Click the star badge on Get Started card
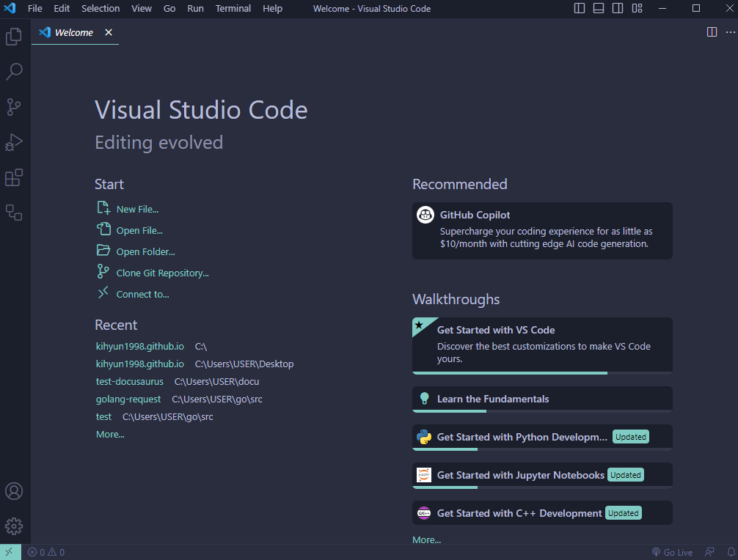Screen dimensions: 738x560 [419, 325]
